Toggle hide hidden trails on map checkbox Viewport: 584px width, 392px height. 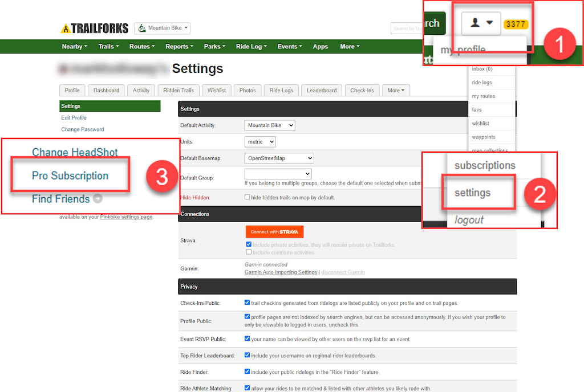coord(247,197)
